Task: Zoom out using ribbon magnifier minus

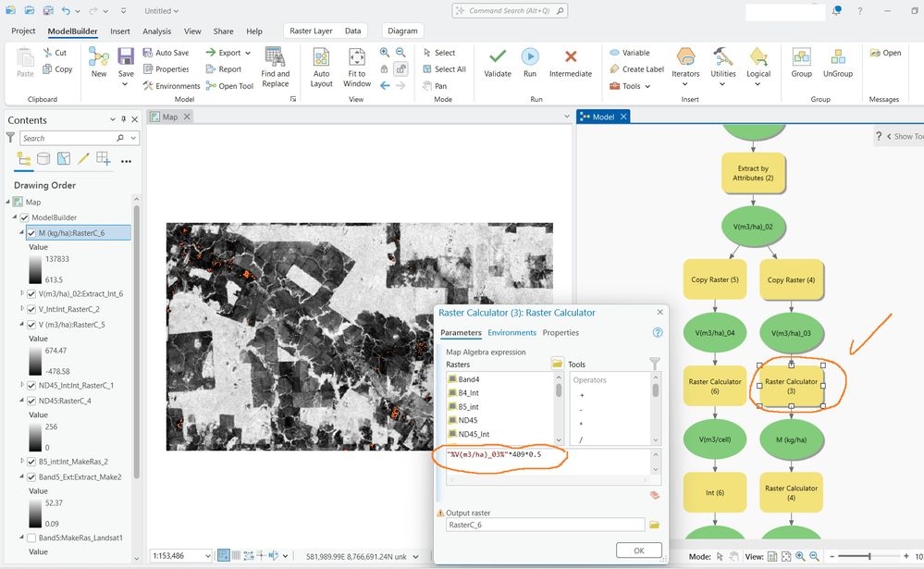Action: (400, 53)
